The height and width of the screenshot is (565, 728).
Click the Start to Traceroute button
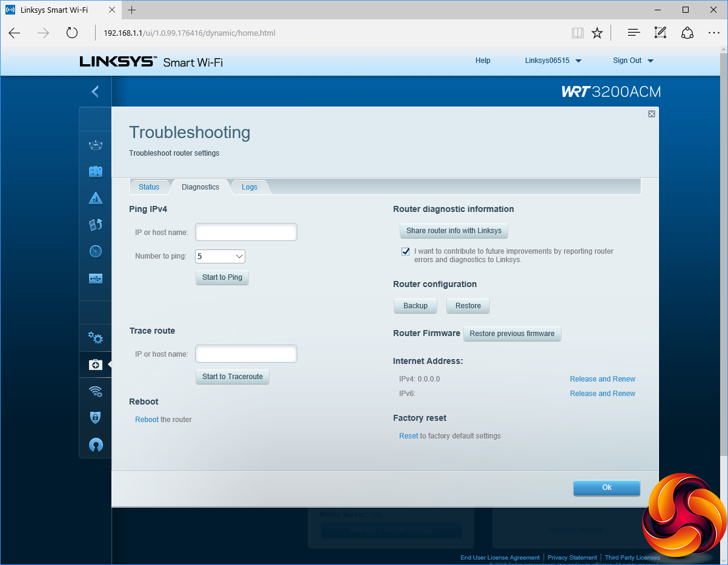point(233,377)
